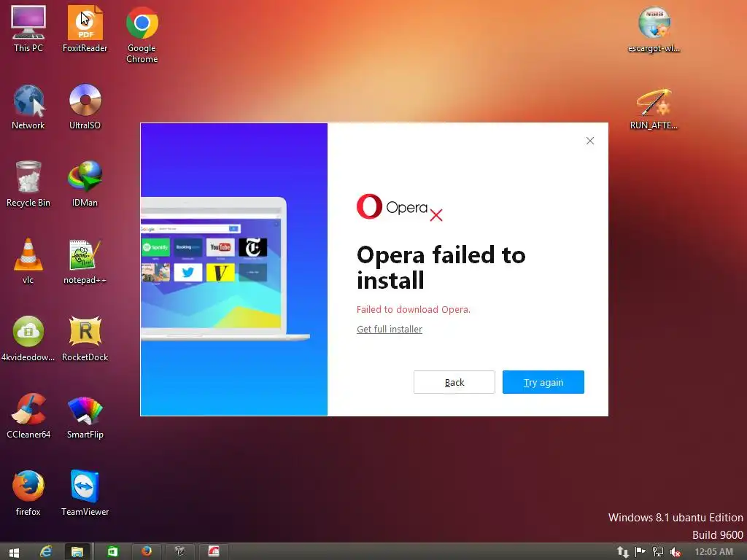Image resolution: width=747 pixels, height=560 pixels.
Task: Click Try again in Opera installer
Action: (543, 382)
